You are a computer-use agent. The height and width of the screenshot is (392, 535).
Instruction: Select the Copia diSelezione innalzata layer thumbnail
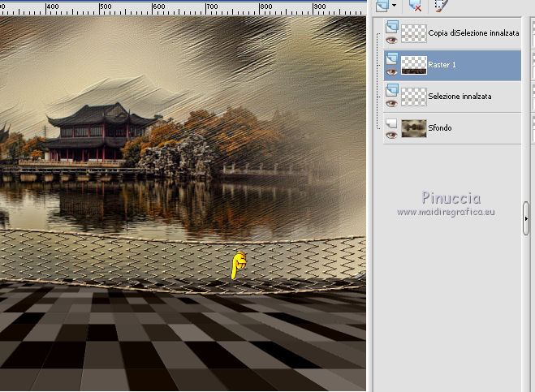coord(413,33)
